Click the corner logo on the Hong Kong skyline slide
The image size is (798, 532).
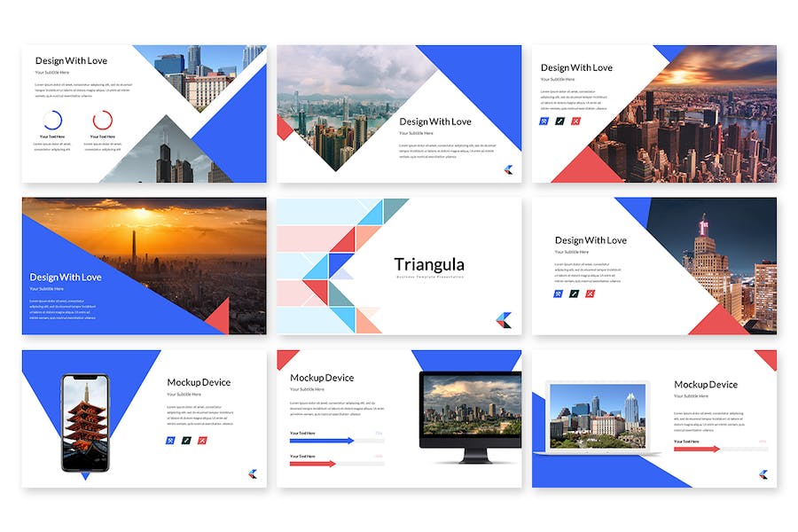508,169
